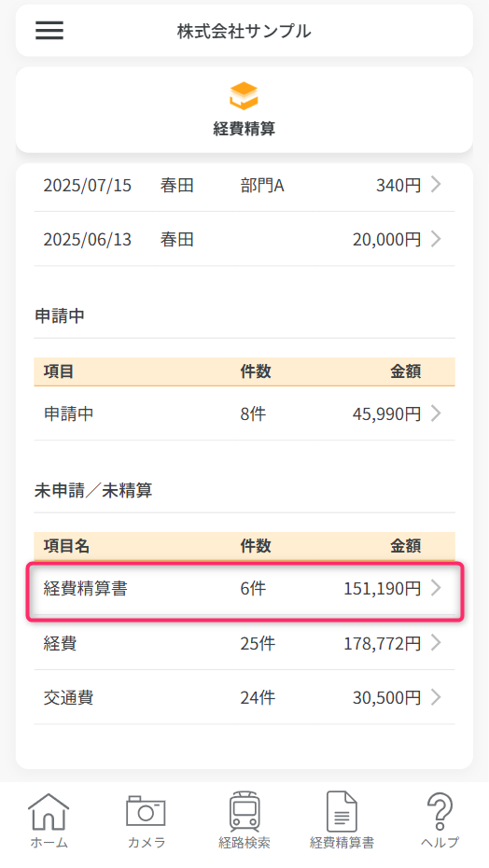Open the 春田 20,000円 entry

click(244, 239)
